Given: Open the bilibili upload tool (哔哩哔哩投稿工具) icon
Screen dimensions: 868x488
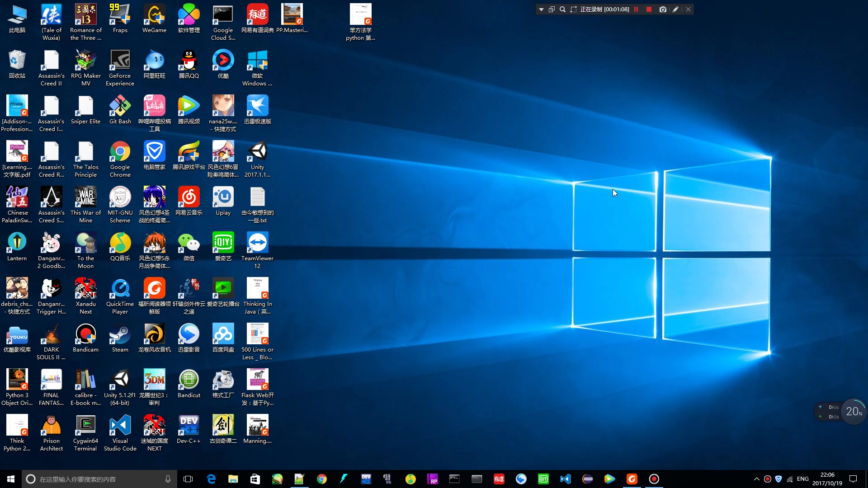Looking at the screenshot, I should tap(154, 113).
